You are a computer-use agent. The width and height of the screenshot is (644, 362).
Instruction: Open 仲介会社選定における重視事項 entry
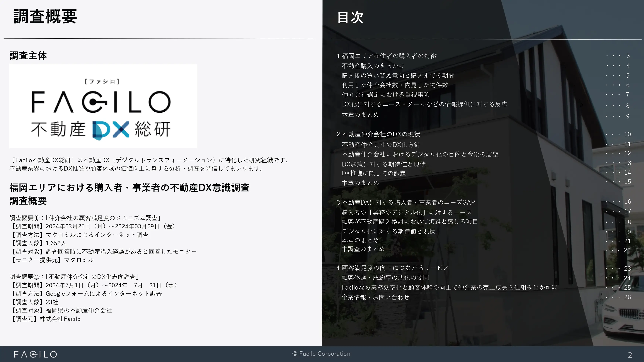tap(386, 94)
